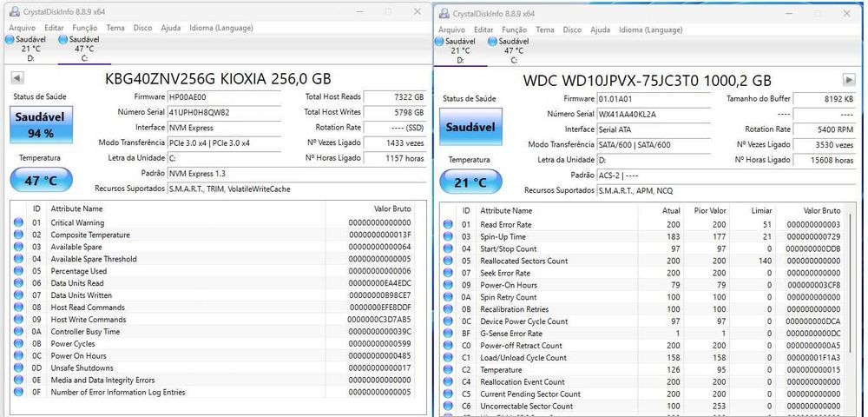Image resolution: width=868 pixels, height=417 pixels.
Task: Click Firmware field HP00AE00
Action: [224, 97]
